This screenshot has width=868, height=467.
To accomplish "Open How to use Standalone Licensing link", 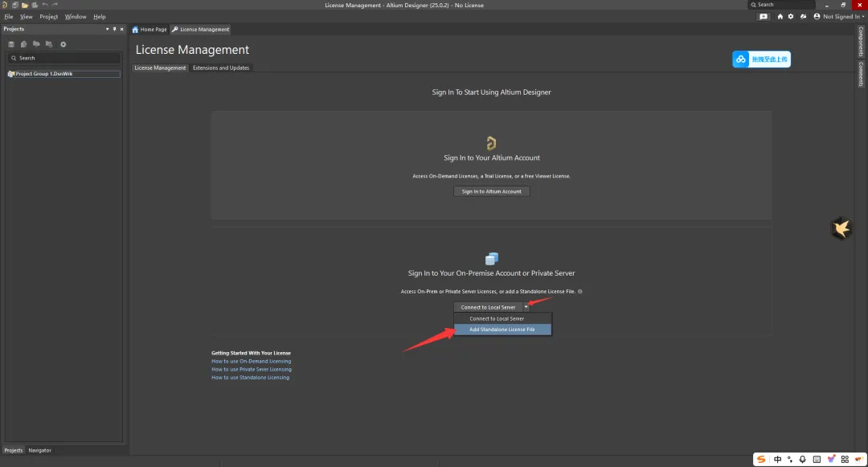I will coord(250,377).
